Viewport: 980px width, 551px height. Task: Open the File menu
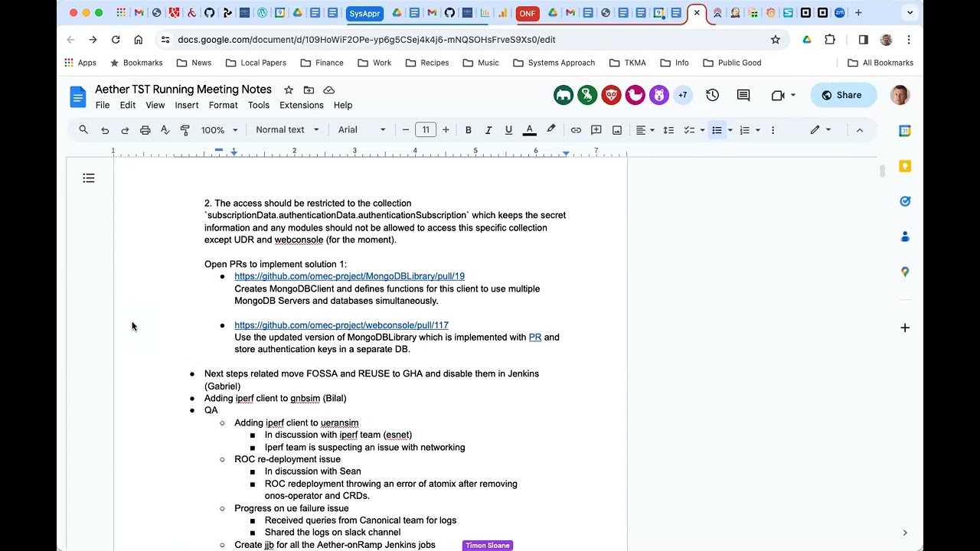click(103, 105)
